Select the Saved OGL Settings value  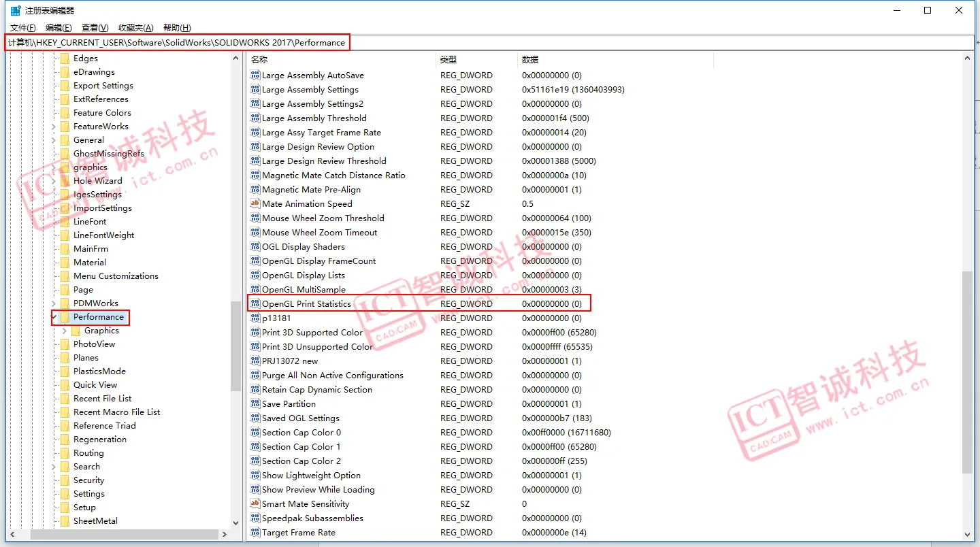301,418
